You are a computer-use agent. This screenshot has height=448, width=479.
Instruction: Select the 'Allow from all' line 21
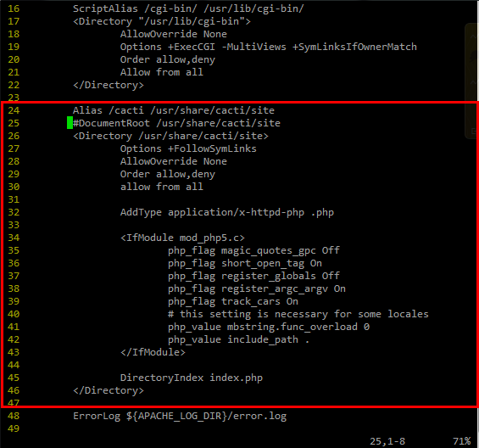161,72
